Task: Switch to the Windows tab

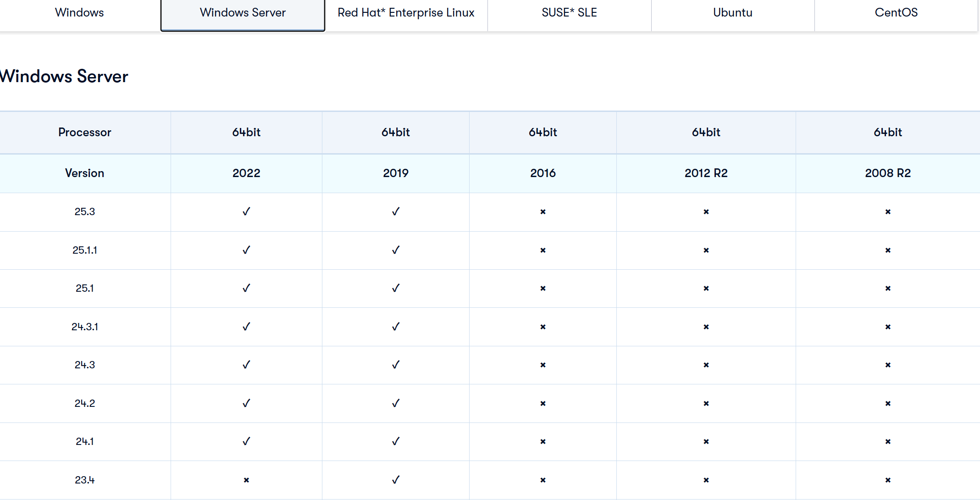Action: (79, 13)
